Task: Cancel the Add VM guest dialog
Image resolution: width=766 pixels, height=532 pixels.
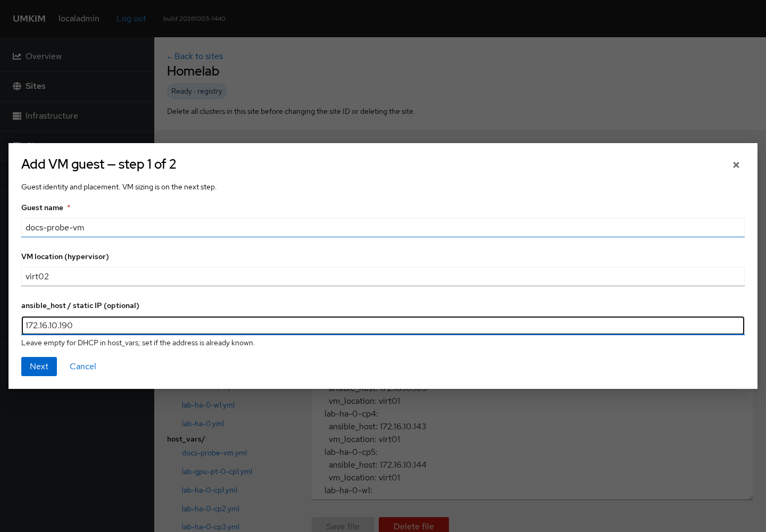Action: (x=83, y=367)
